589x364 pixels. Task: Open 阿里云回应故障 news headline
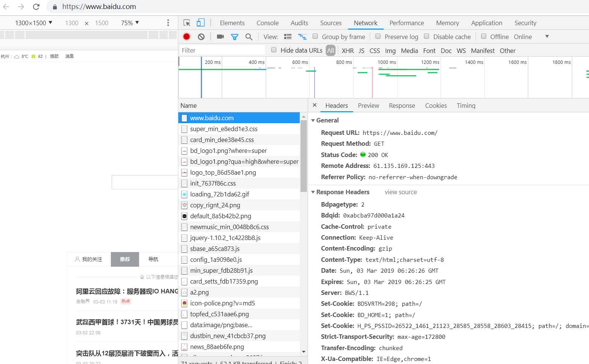click(127, 291)
